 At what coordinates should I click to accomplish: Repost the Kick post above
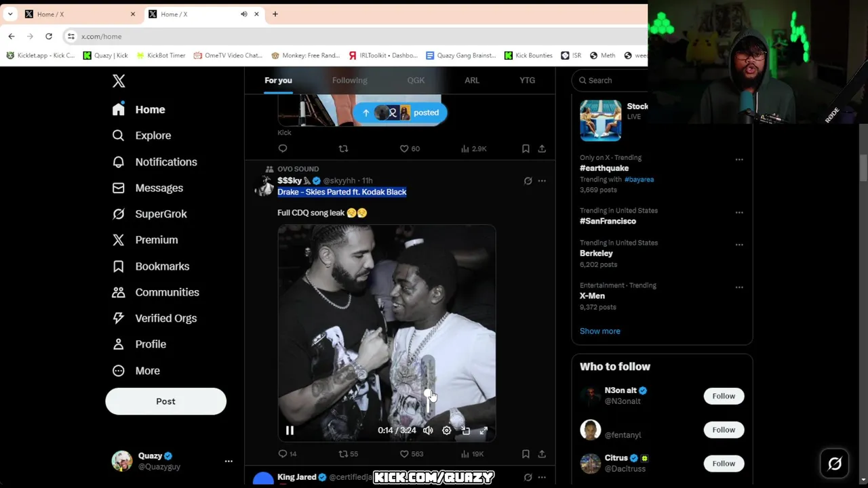(343, 148)
